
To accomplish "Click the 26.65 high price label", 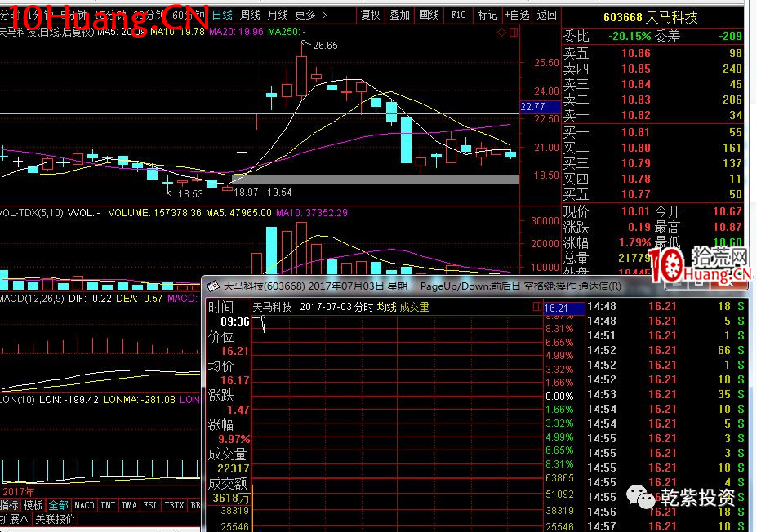I will [x=325, y=46].
